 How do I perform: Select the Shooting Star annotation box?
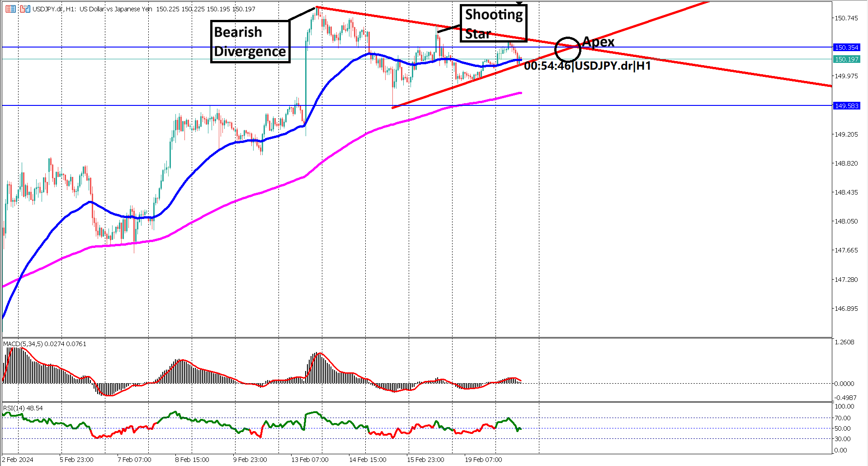tap(493, 24)
